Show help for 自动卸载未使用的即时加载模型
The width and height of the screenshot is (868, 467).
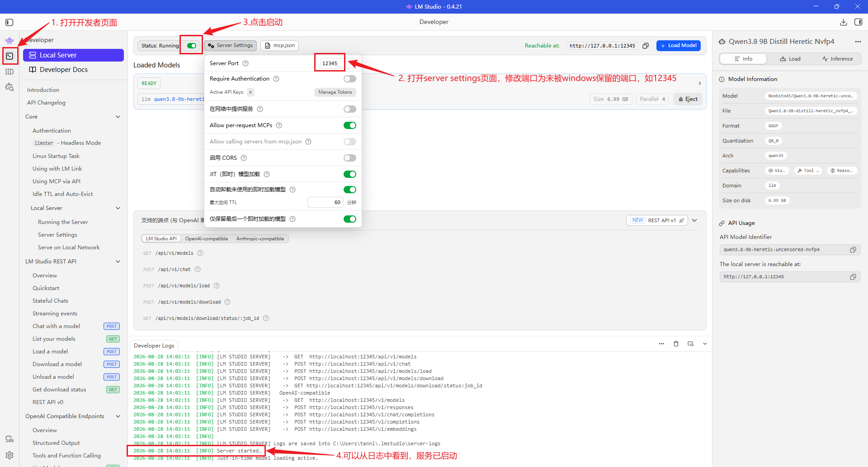[292, 190]
